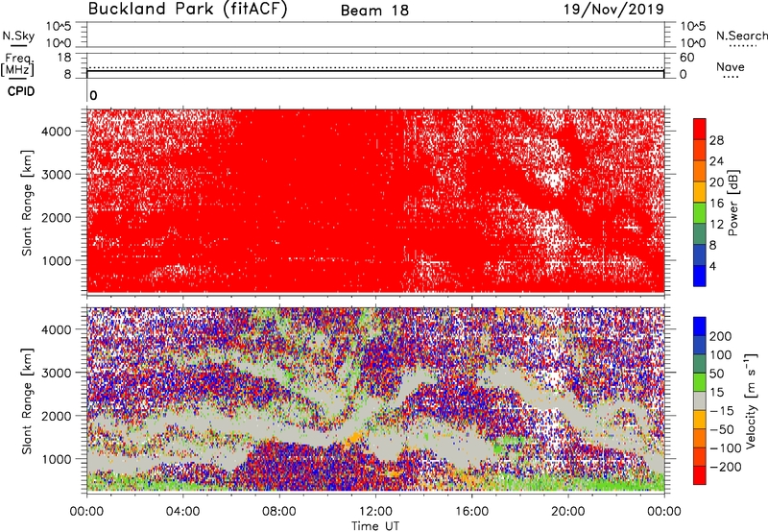This screenshot has width=768, height=532.
Task: Click the 08:00 time tick label
Action: click(x=279, y=512)
